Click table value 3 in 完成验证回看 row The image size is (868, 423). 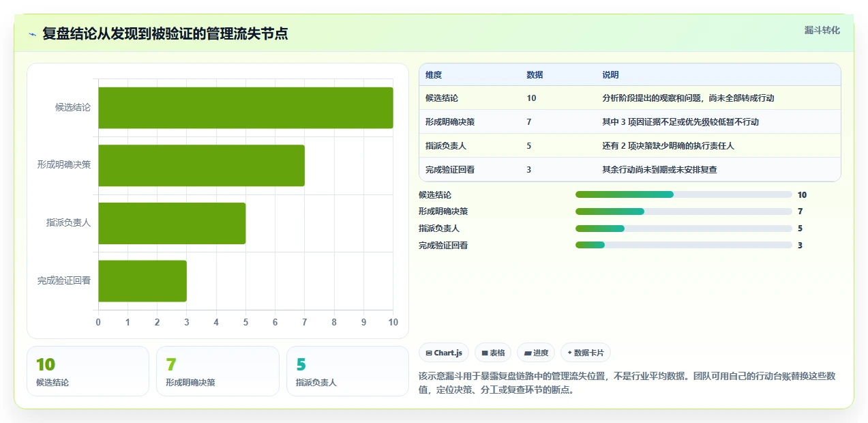tap(529, 170)
